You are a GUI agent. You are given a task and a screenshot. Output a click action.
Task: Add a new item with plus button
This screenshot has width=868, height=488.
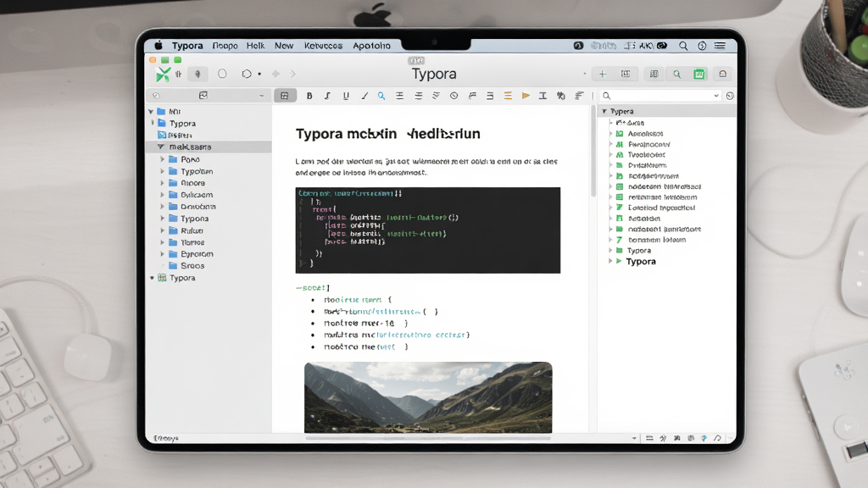click(x=603, y=75)
